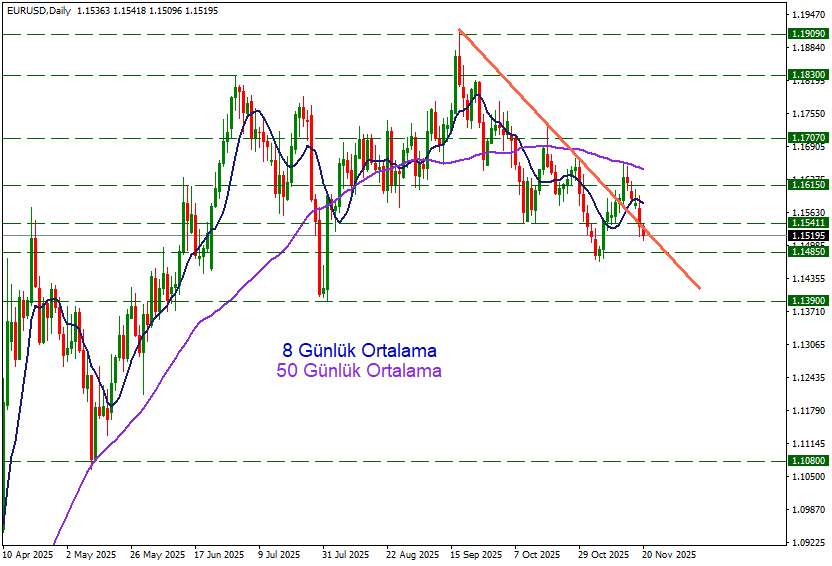Click the 20 Nov 2025 date label

tap(669, 554)
